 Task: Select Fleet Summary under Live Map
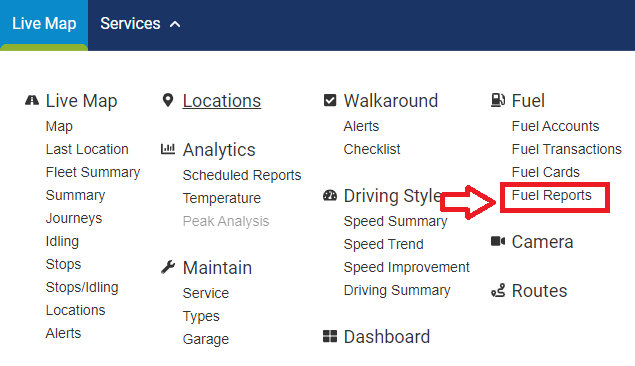click(x=93, y=172)
